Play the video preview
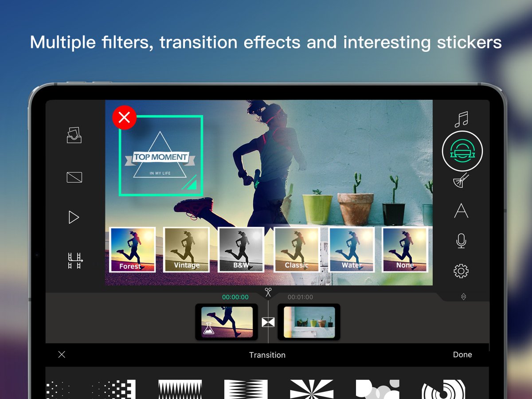532x399 pixels. pos(74,217)
